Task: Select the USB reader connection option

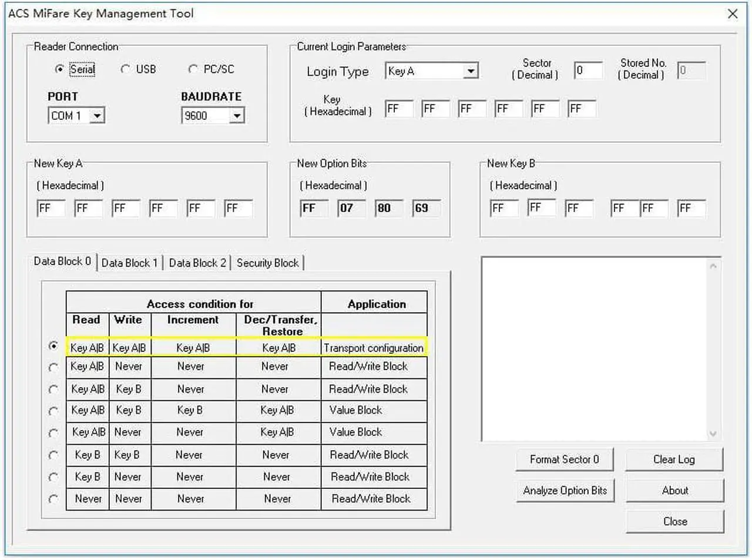Action: tap(125, 69)
